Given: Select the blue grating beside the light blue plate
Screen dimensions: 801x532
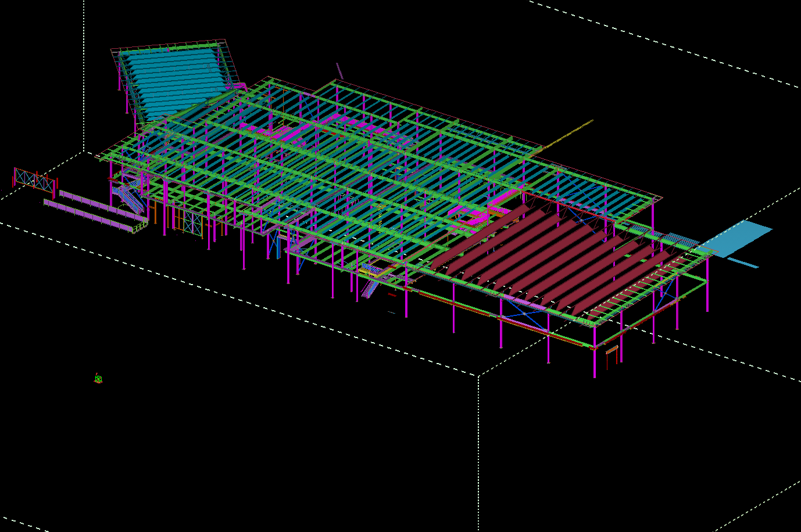Looking at the screenshot, I should (681, 240).
